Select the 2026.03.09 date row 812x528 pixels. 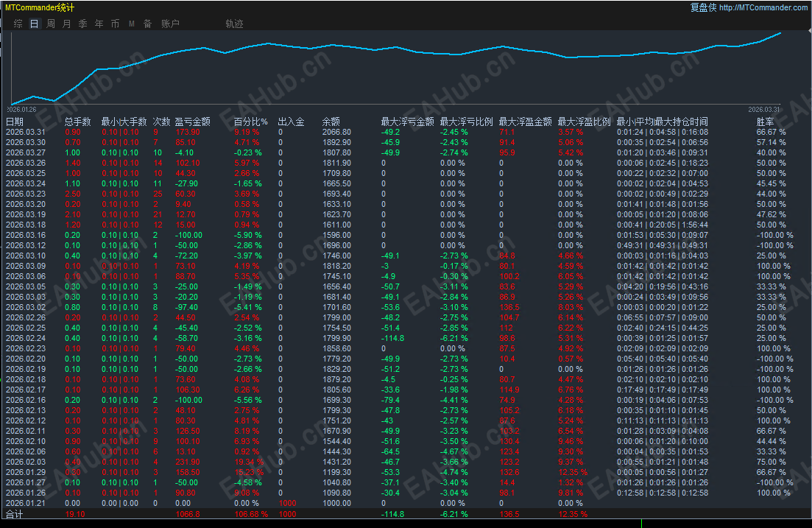(25, 267)
